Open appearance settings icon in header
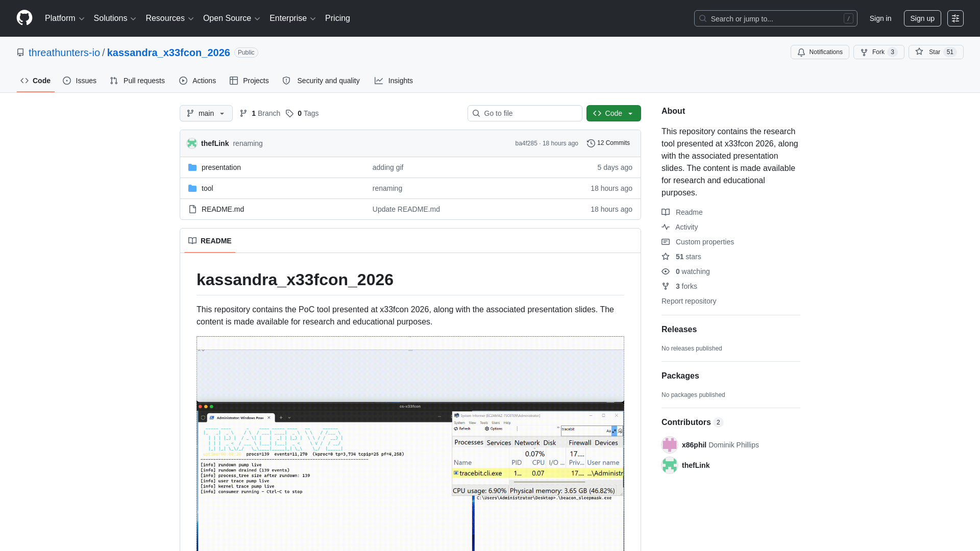The height and width of the screenshot is (551, 980). [x=955, y=18]
